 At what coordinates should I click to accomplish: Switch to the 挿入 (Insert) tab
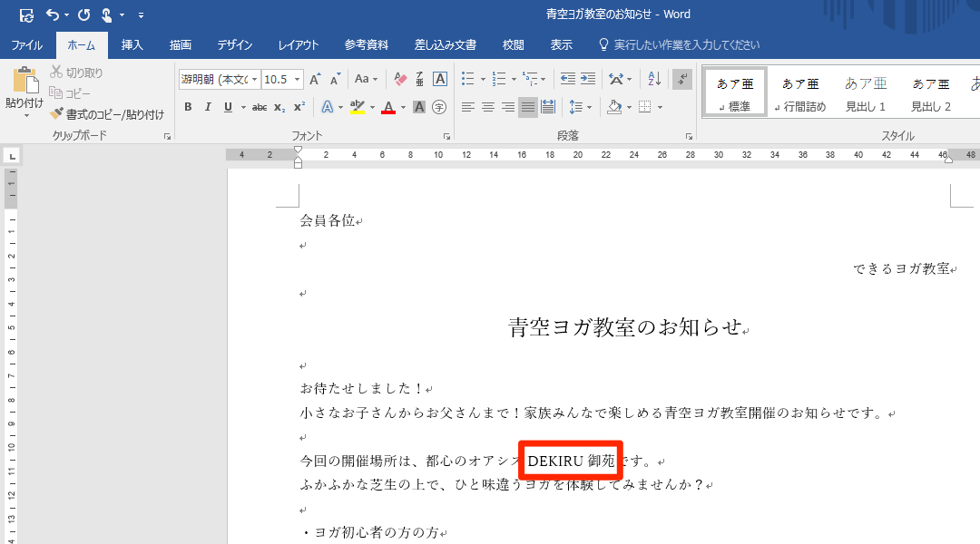[x=132, y=44]
